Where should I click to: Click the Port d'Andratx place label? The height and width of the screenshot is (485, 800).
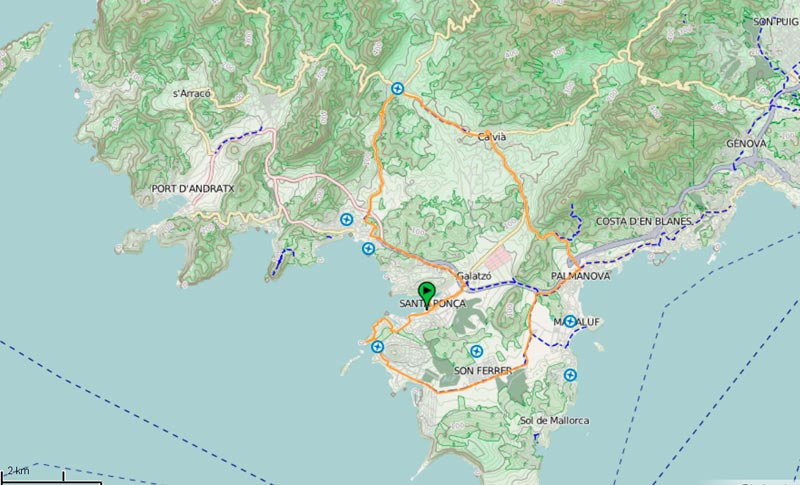[x=193, y=189]
